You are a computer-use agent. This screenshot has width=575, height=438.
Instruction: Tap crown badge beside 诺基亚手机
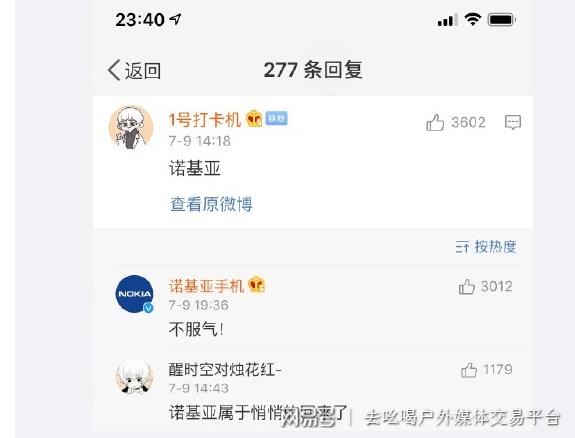257,284
